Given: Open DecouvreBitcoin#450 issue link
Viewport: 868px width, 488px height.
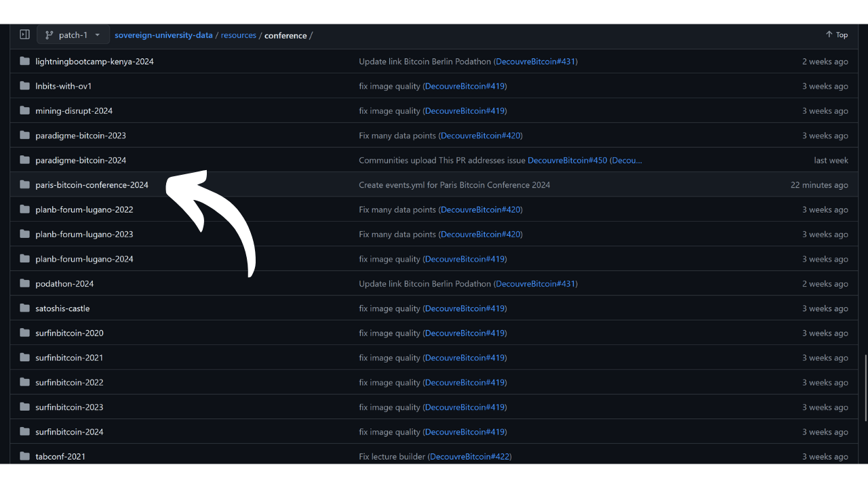Looking at the screenshot, I should tap(567, 161).
